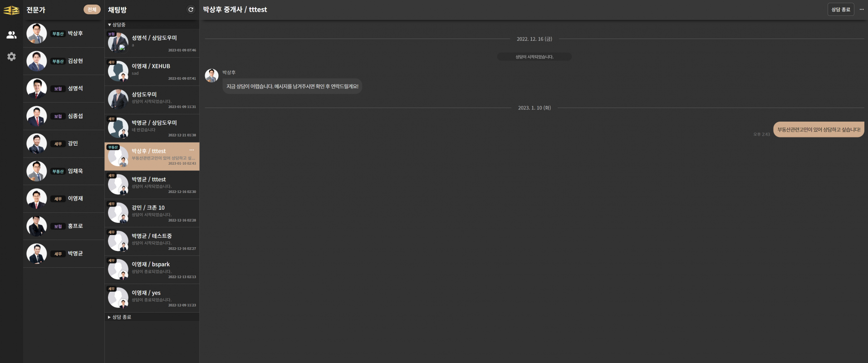Refresh the chat room list
Image resolution: width=868 pixels, height=363 pixels.
pyautogui.click(x=191, y=10)
